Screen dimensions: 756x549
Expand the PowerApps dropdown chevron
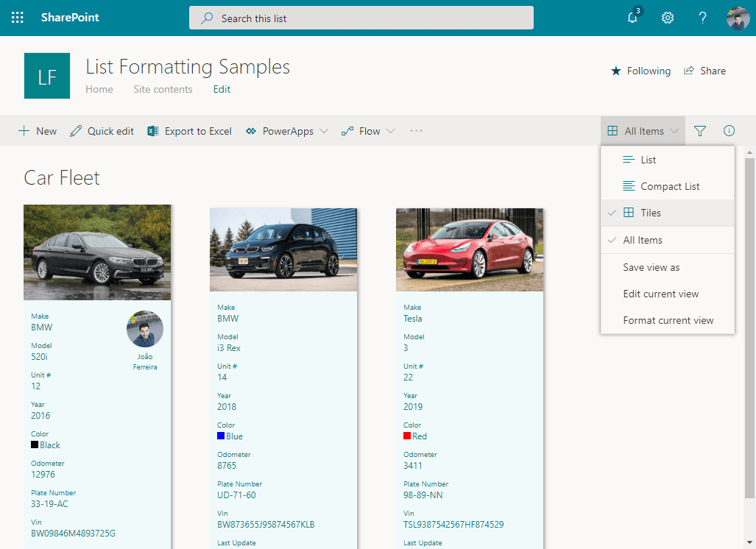click(x=324, y=131)
